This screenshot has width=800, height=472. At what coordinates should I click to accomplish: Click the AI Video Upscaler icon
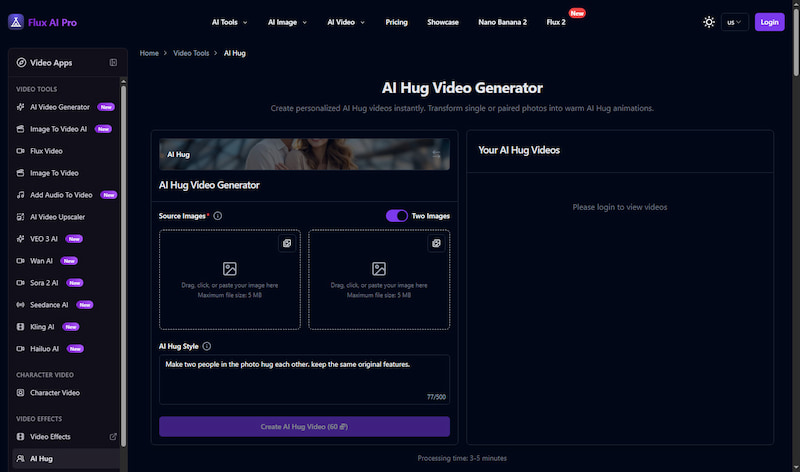[20, 217]
